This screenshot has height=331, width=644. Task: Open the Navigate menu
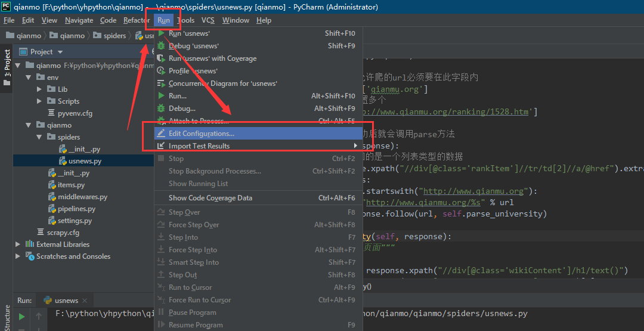coord(79,20)
